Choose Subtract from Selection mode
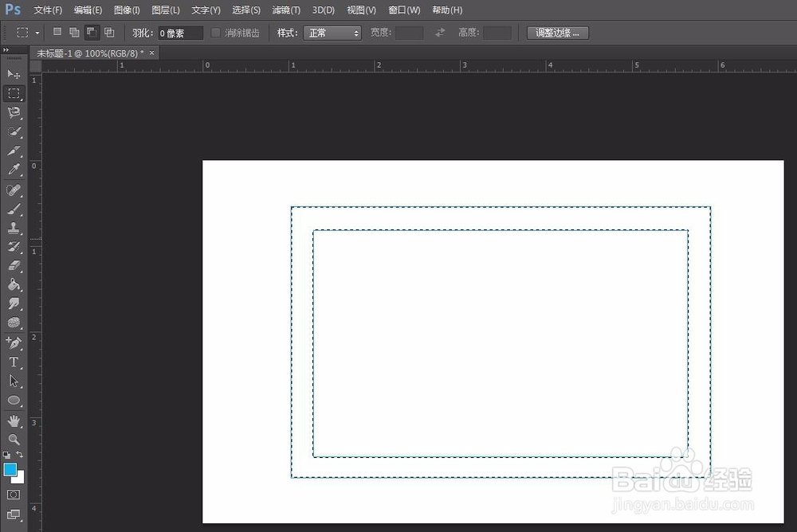The image size is (797, 532). [92, 33]
